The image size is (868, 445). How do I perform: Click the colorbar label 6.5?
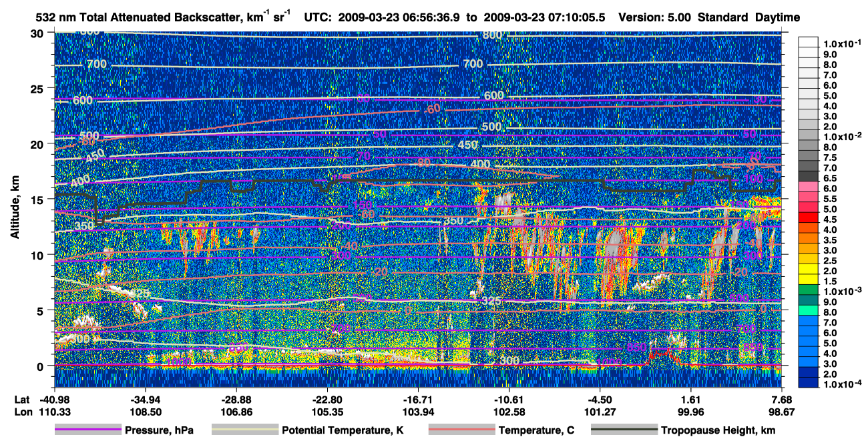click(x=830, y=178)
